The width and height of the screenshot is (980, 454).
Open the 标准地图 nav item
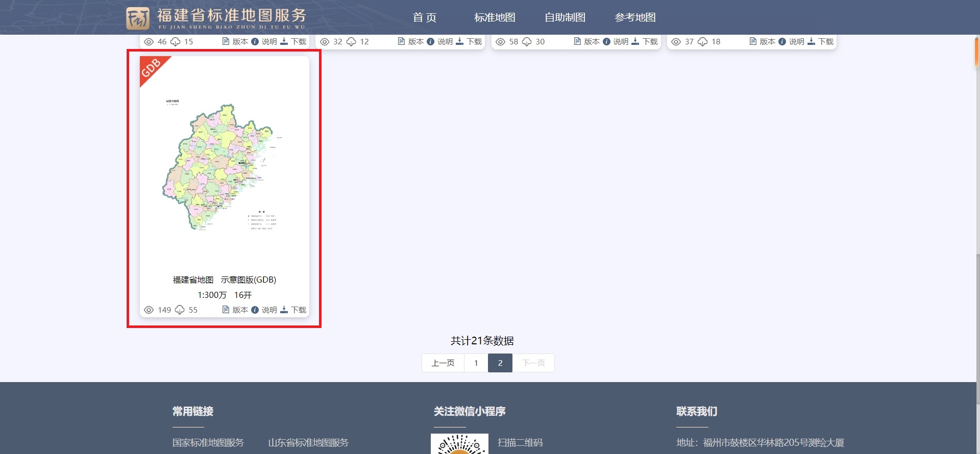pyautogui.click(x=495, y=17)
